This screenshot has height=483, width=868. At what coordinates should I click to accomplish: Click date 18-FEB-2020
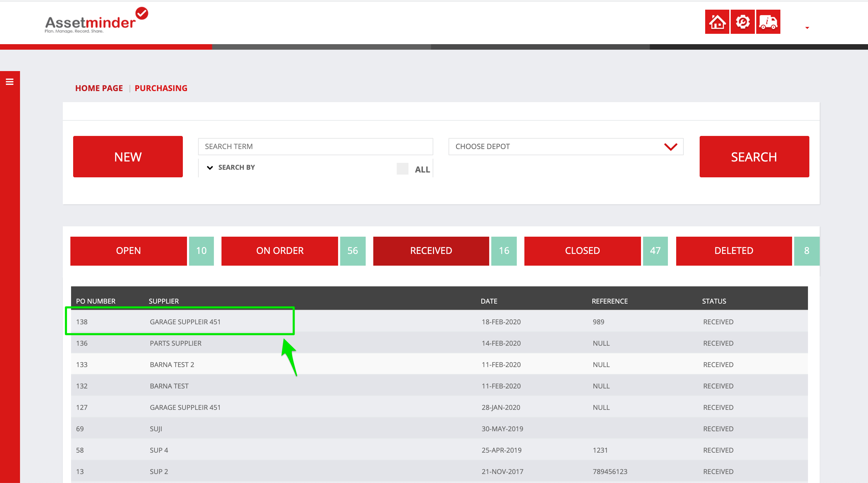(x=501, y=322)
